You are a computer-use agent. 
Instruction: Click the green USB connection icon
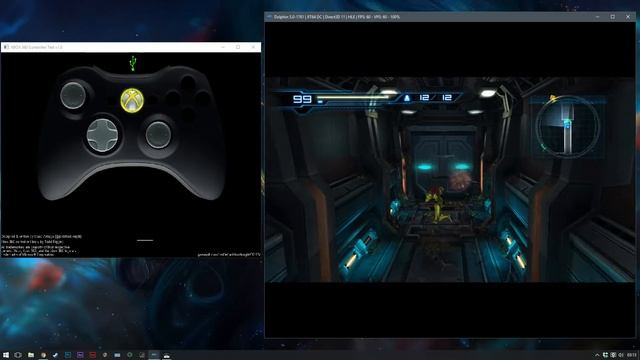coord(133,63)
